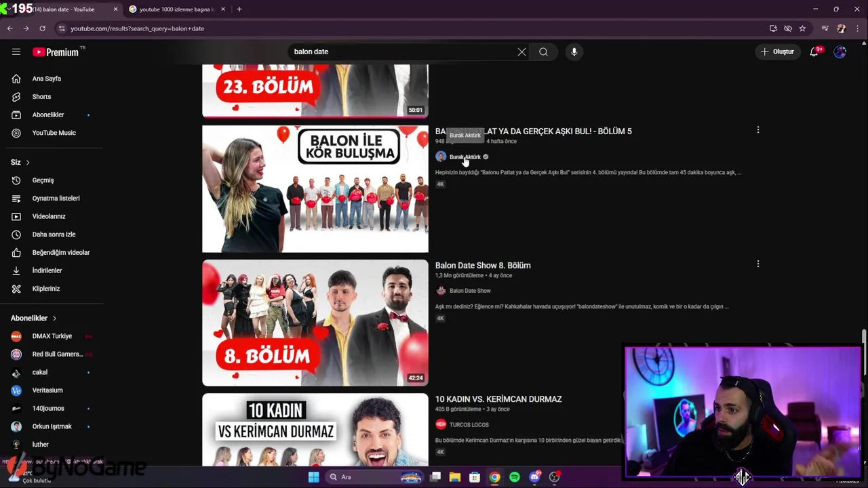Open Discord from the taskbar
868x488 pixels.
(x=534, y=477)
